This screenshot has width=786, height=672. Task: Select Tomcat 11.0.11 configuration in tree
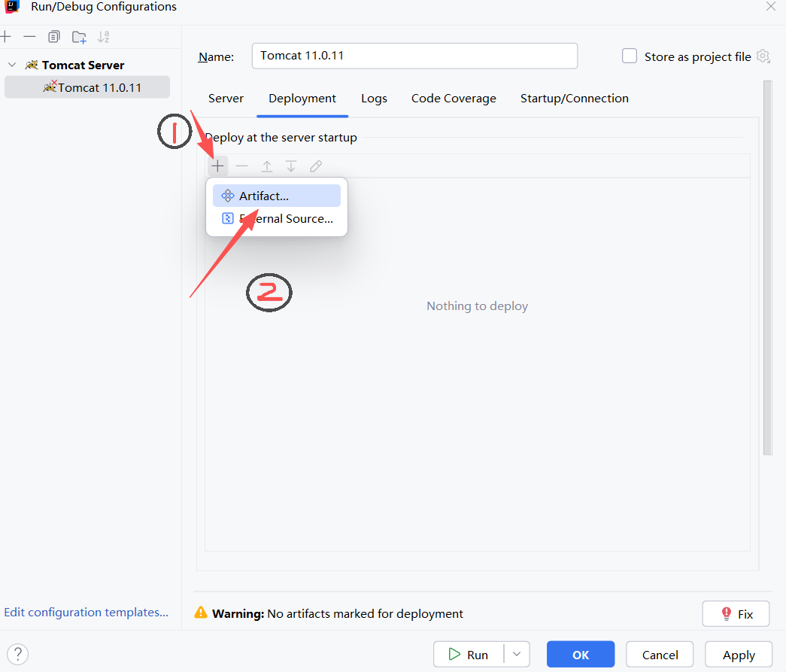87,87
